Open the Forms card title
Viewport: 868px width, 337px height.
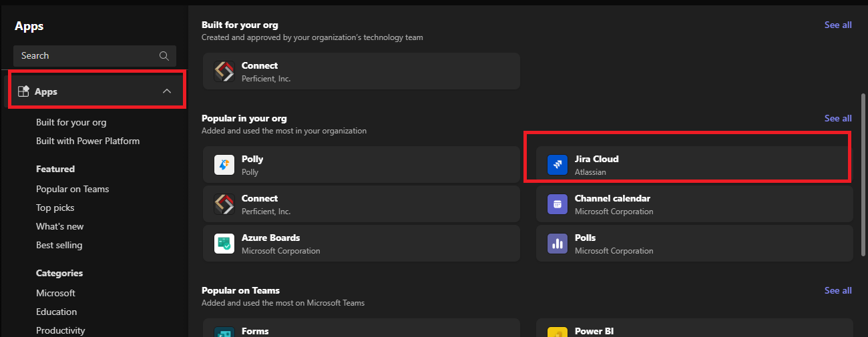point(255,331)
